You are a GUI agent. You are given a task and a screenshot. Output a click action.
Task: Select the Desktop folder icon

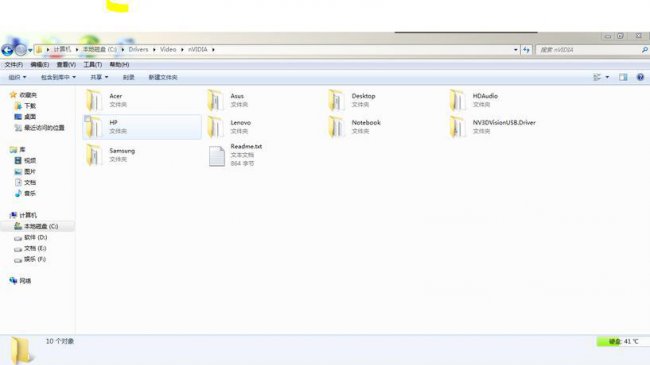(336, 100)
